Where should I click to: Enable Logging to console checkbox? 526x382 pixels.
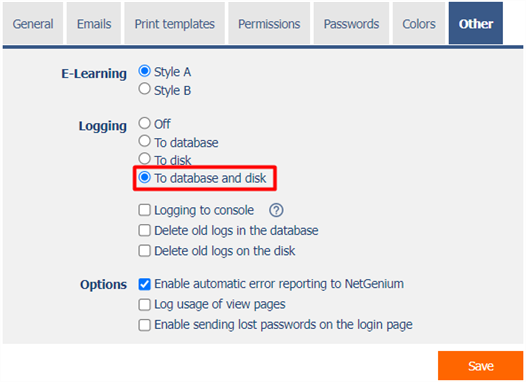145,210
